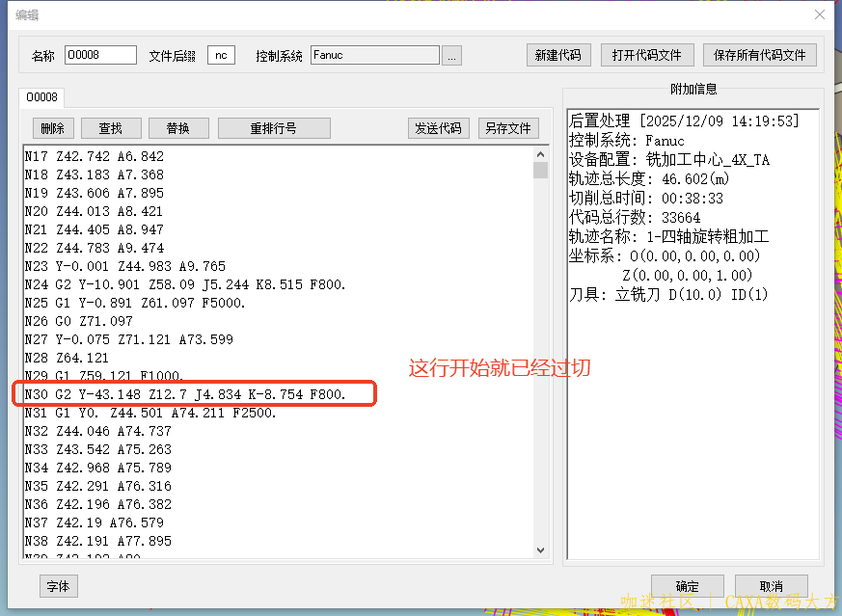Screen dimensions: 842x616
Task: Click the 删除 button to delete
Action: pyautogui.click(x=52, y=127)
